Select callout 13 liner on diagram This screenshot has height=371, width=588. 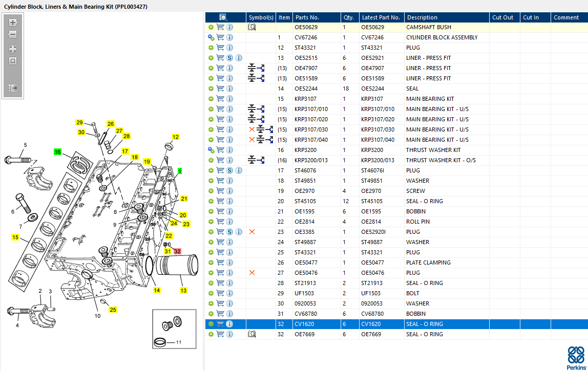pyautogui.click(x=183, y=291)
